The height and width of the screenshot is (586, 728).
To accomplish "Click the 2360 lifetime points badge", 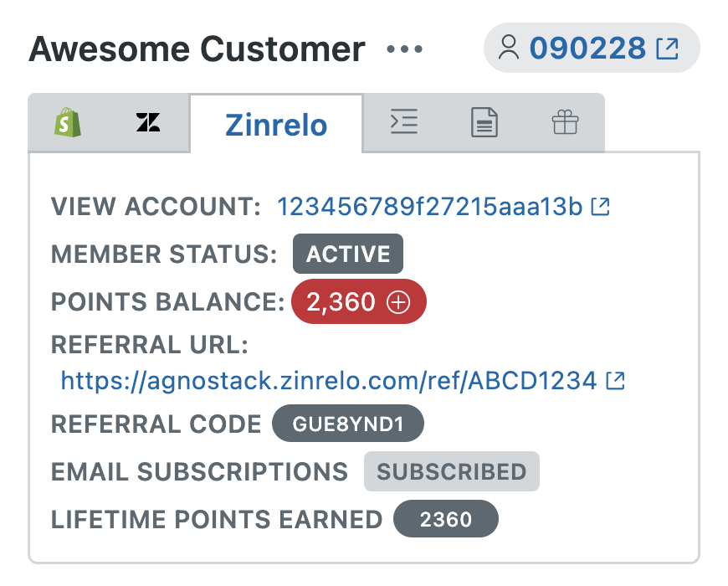I will click(446, 519).
